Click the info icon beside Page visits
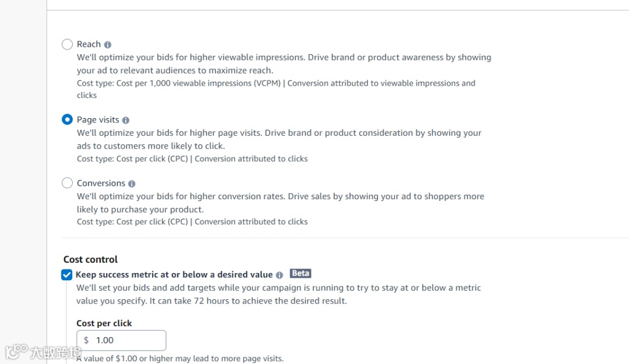 click(126, 120)
